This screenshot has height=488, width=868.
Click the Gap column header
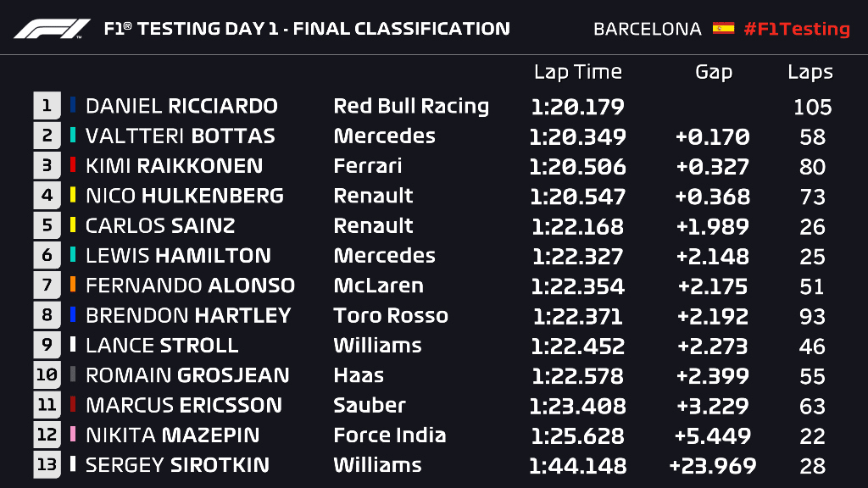[713, 72]
